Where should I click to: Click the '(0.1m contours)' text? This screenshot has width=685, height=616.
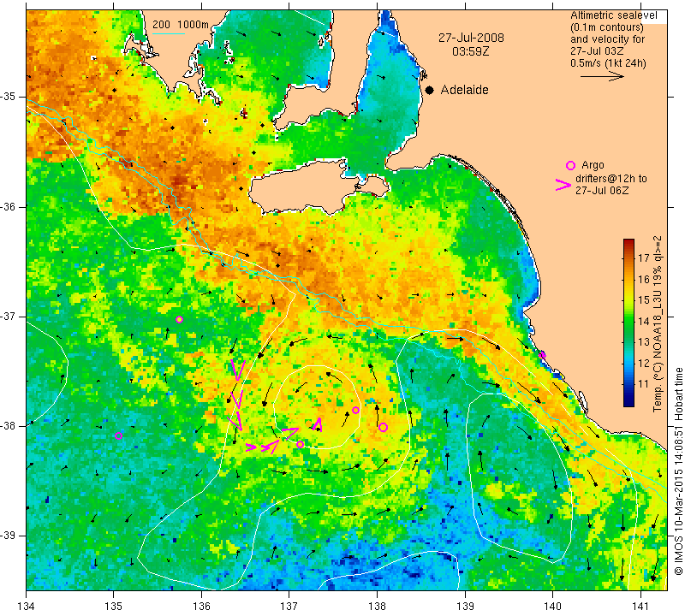(607, 27)
